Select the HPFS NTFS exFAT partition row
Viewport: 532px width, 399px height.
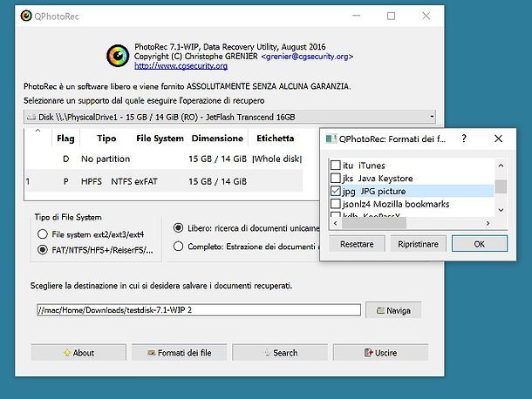pos(164,181)
